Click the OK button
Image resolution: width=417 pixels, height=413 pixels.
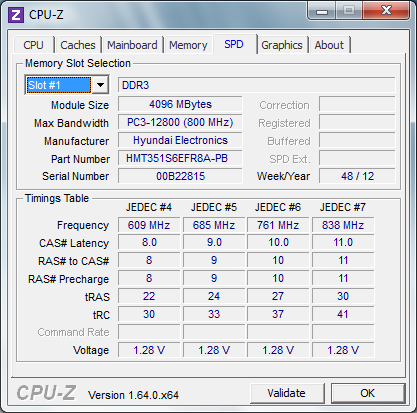pos(368,393)
